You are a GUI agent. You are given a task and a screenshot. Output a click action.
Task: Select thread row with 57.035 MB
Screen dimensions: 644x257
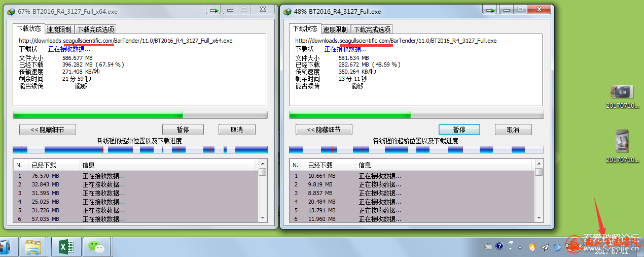135,218
